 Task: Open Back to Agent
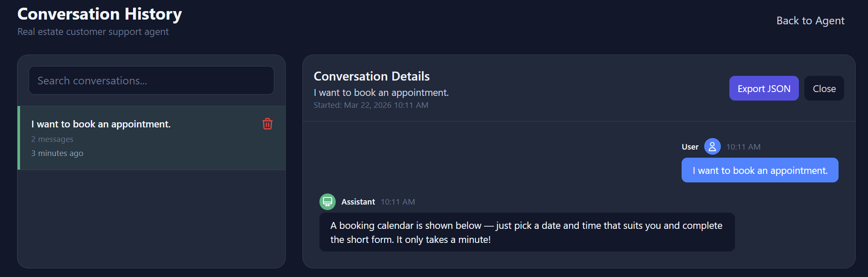[x=810, y=20]
